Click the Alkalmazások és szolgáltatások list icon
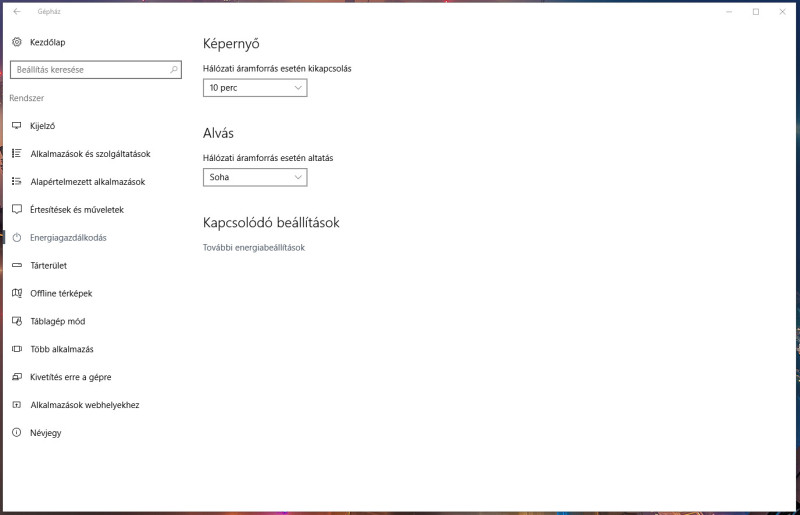800x515 pixels. (x=17, y=153)
